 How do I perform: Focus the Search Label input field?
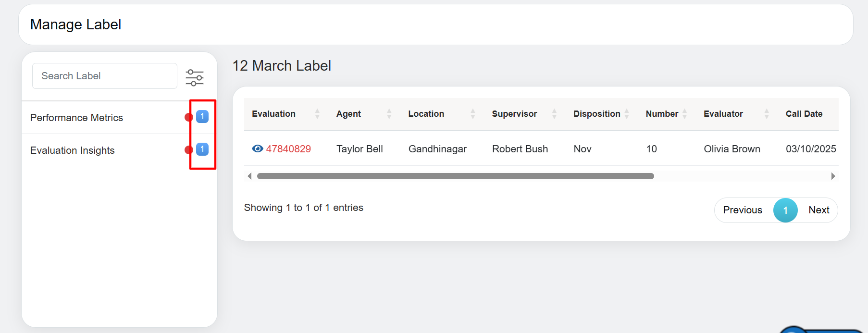click(x=105, y=76)
